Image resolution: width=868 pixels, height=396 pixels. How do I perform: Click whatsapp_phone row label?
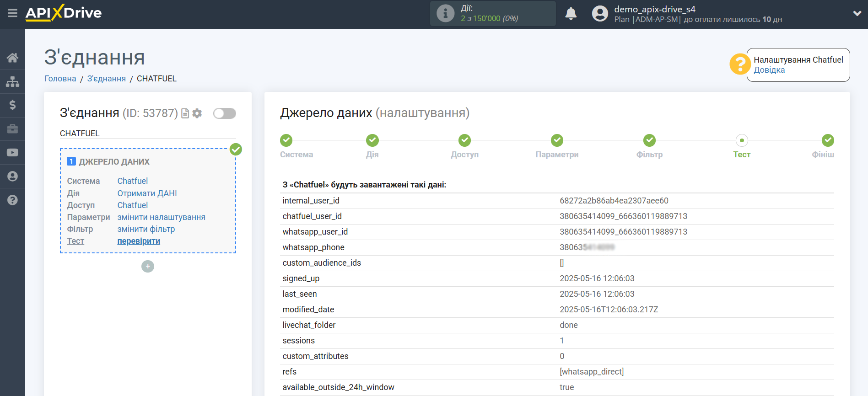pos(313,247)
